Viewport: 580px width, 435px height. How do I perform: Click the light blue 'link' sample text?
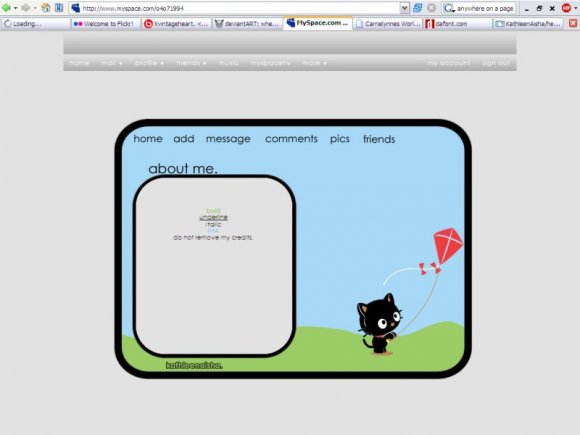click(213, 230)
